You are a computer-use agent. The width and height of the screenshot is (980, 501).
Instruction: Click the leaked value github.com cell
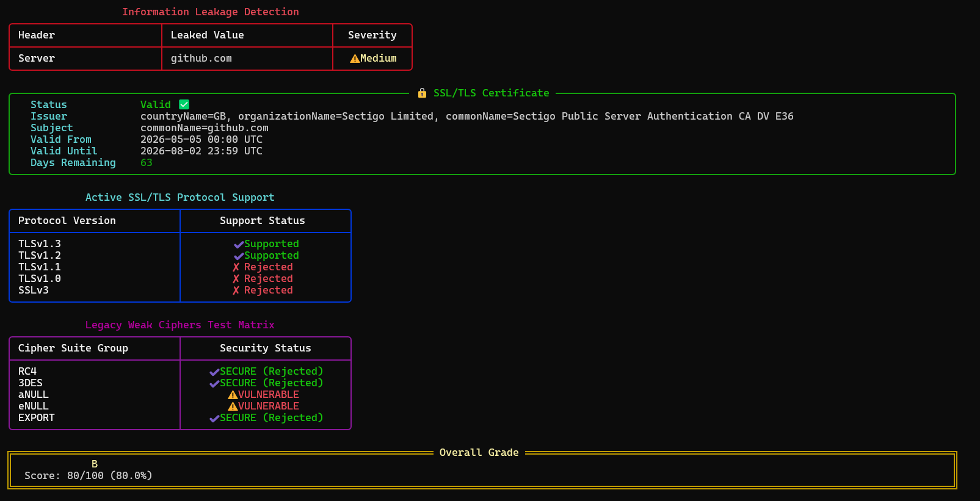pyautogui.click(x=201, y=58)
